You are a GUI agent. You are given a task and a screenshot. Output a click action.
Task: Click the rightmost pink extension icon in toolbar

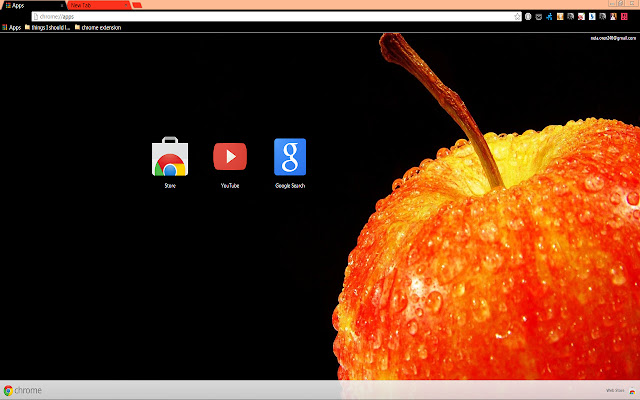pyautogui.click(x=623, y=17)
